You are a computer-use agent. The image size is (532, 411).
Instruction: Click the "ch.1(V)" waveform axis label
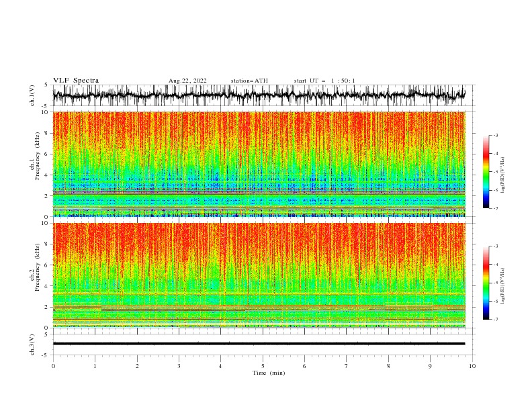(32, 95)
